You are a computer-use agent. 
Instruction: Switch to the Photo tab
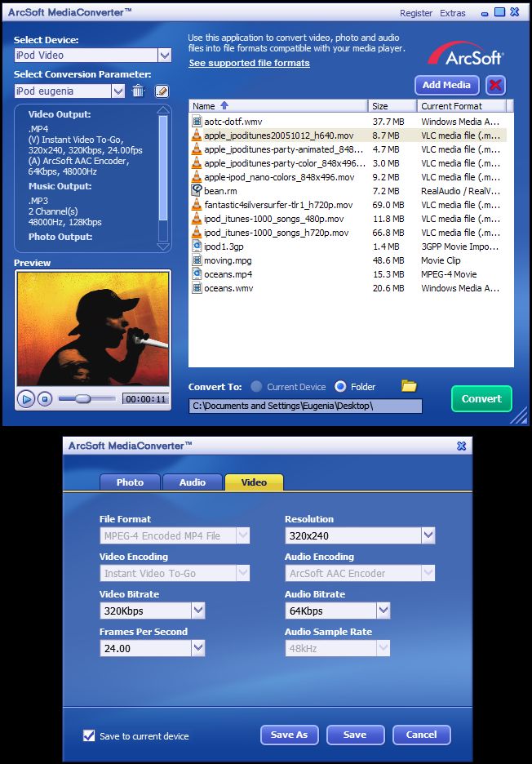click(130, 482)
